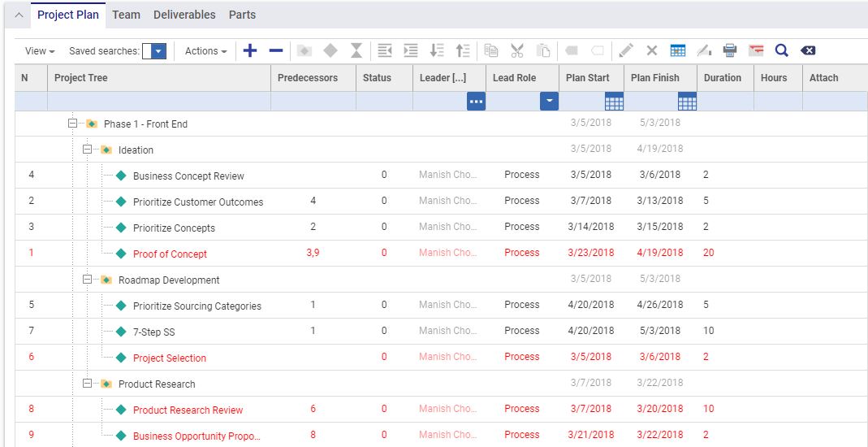Click the magnifier search icon
868x447 pixels.
(x=782, y=51)
